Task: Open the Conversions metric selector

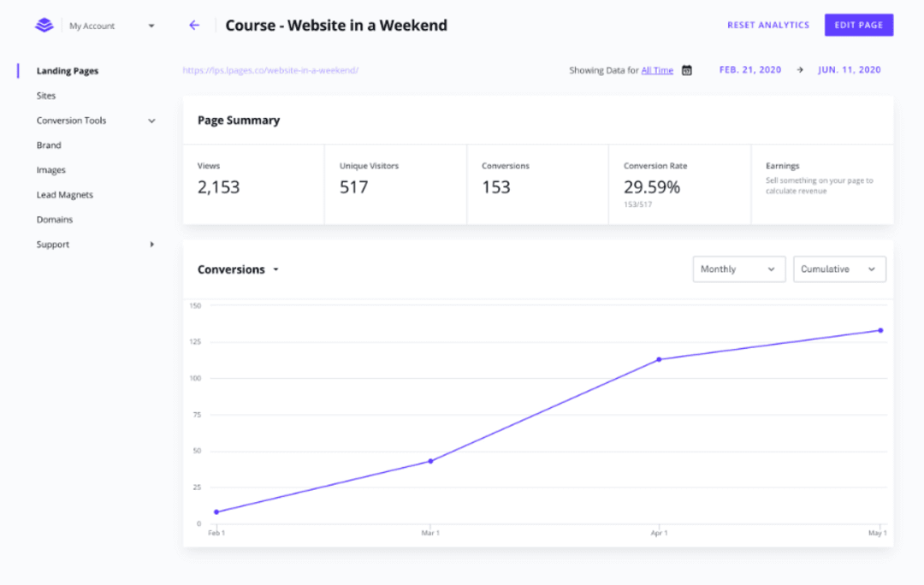Action: click(x=238, y=269)
